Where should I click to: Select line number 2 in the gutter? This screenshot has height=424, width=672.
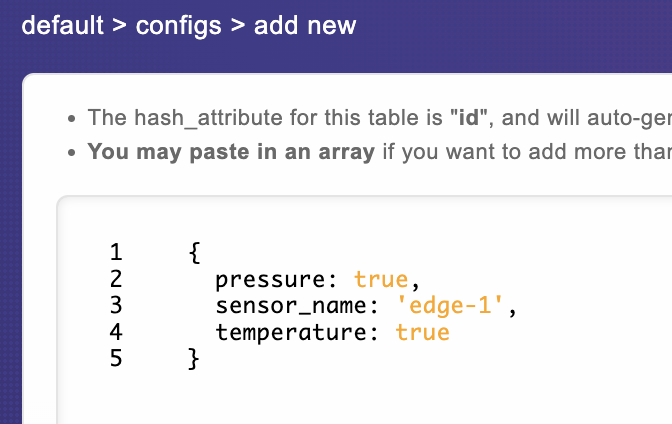[x=116, y=280]
